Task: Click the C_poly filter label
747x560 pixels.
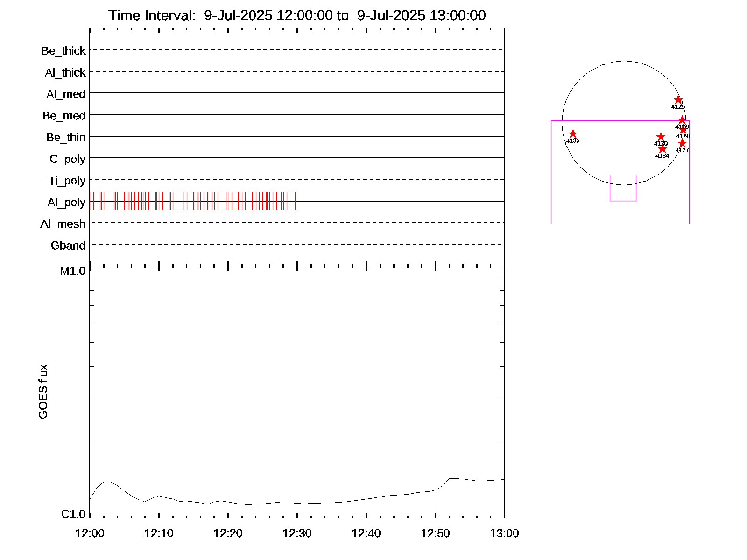Action: pos(68,159)
